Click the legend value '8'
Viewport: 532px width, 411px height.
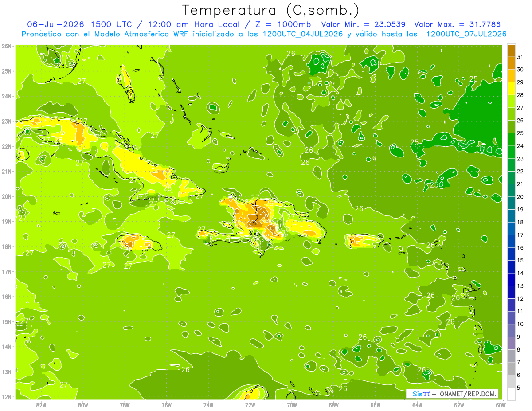[x=519, y=349]
